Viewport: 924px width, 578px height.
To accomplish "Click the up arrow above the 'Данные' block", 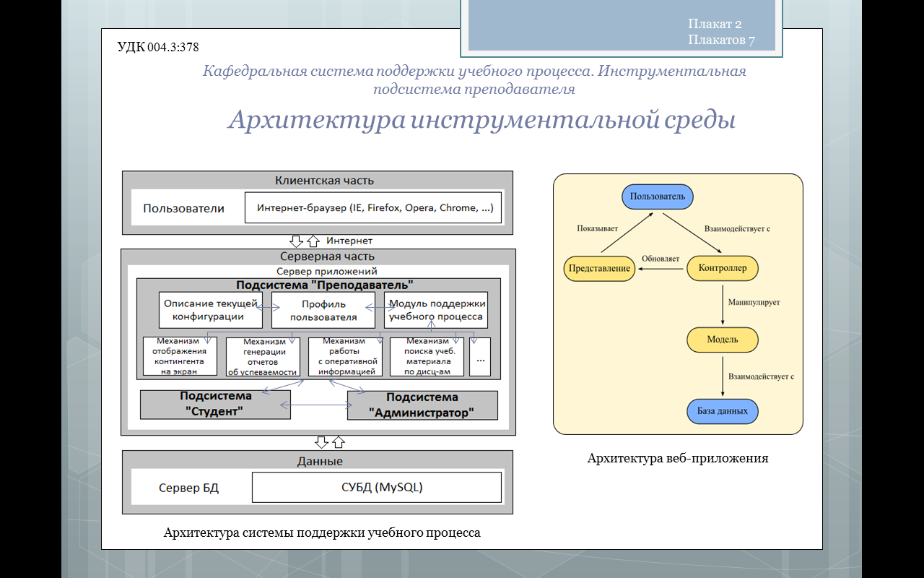I will point(339,441).
